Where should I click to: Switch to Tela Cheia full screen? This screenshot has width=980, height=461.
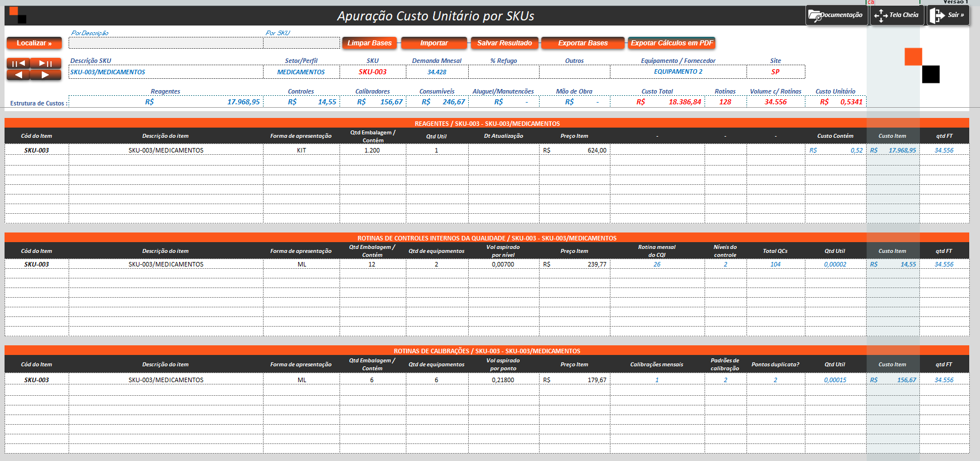897,15
